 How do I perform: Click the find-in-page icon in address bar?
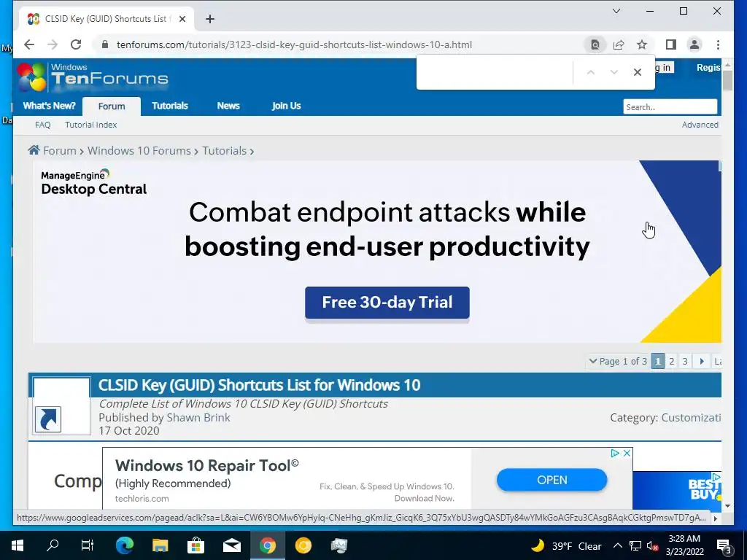(x=595, y=44)
